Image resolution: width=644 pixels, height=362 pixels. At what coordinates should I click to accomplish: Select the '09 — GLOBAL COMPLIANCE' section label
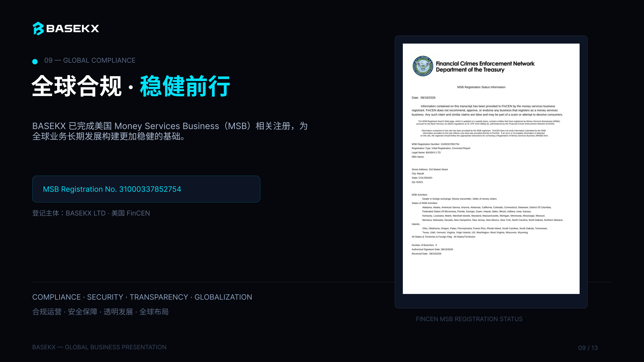coord(90,61)
